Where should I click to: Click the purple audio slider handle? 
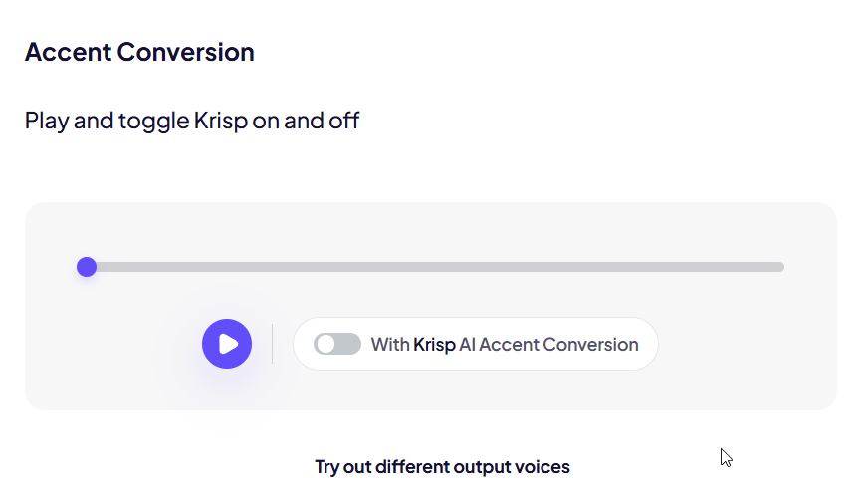(87, 267)
